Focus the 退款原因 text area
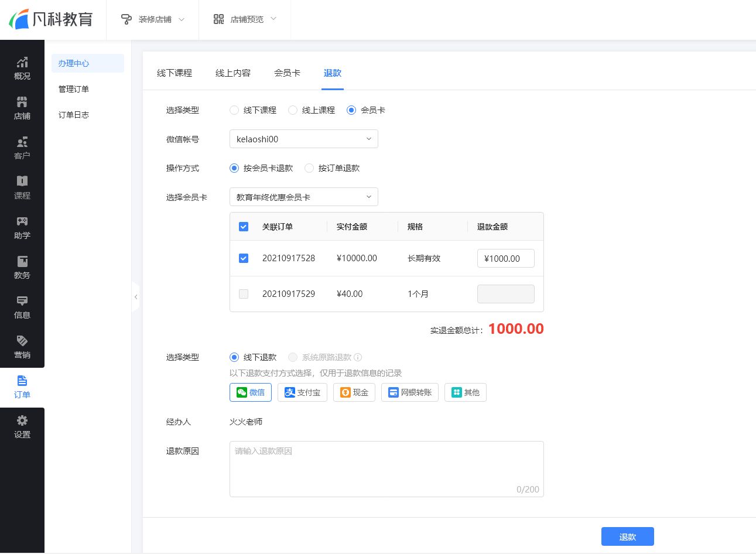This screenshot has width=756, height=554. (x=386, y=469)
